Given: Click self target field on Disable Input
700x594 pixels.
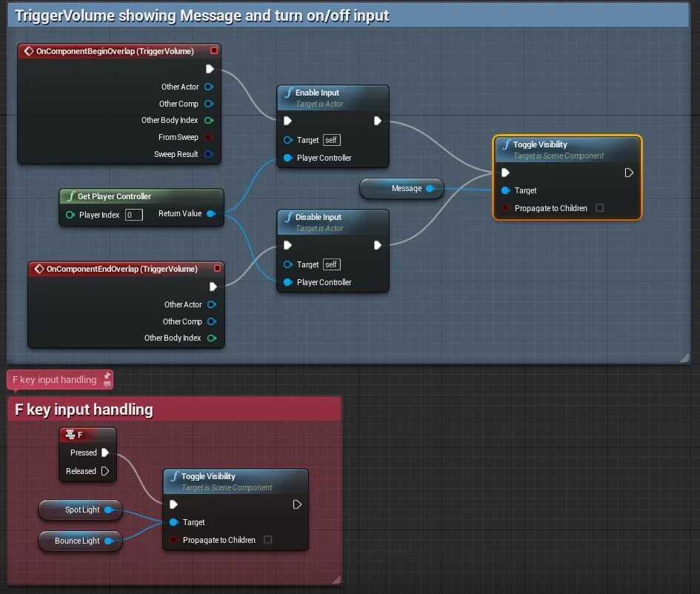Looking at the screenshot, I should point(331,264).
